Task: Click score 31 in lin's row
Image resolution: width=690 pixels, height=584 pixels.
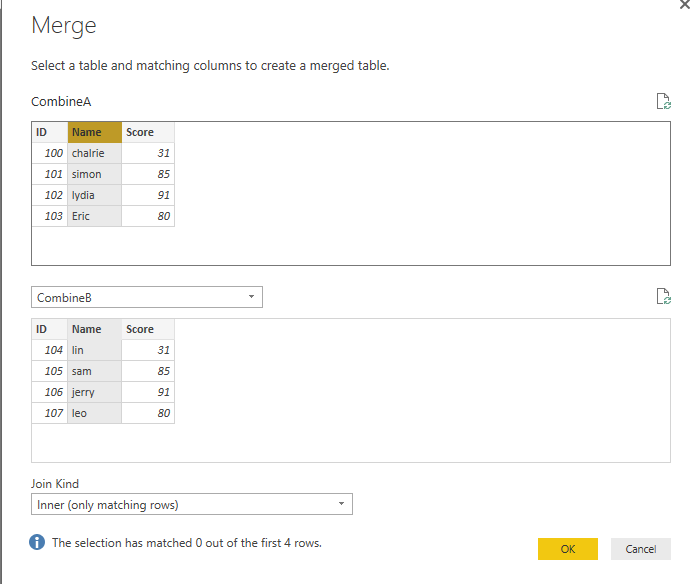Action: [148, 350]
